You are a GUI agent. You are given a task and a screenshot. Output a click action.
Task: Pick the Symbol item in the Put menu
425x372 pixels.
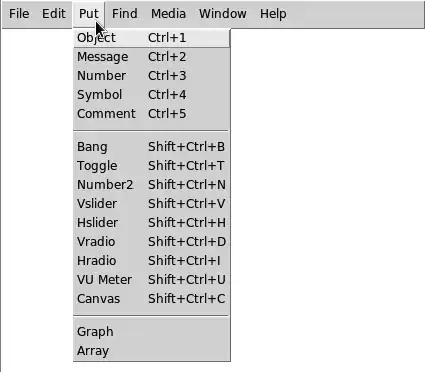point(152,95)
